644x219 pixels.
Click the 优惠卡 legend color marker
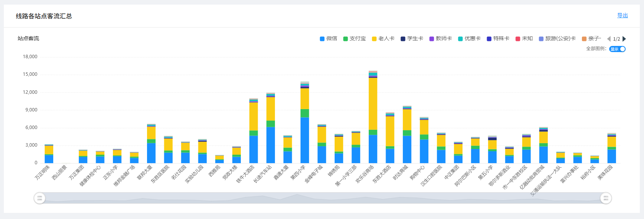pos(460,39)
